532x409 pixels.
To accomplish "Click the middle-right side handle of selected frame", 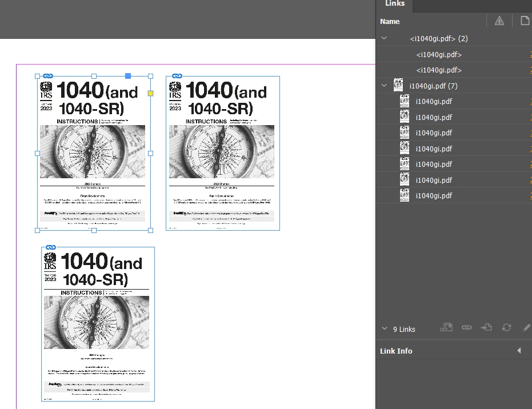I will 151,153.
